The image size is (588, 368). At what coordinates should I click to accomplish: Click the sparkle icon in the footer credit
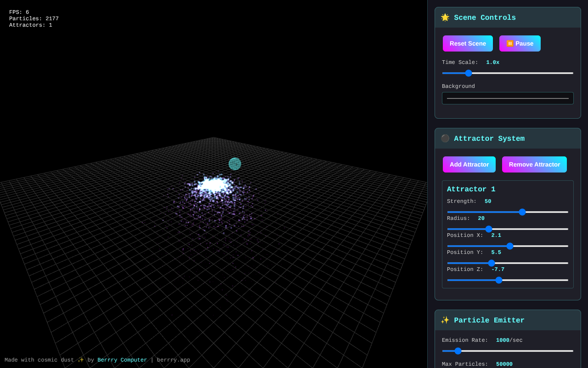tap(80, 360)
